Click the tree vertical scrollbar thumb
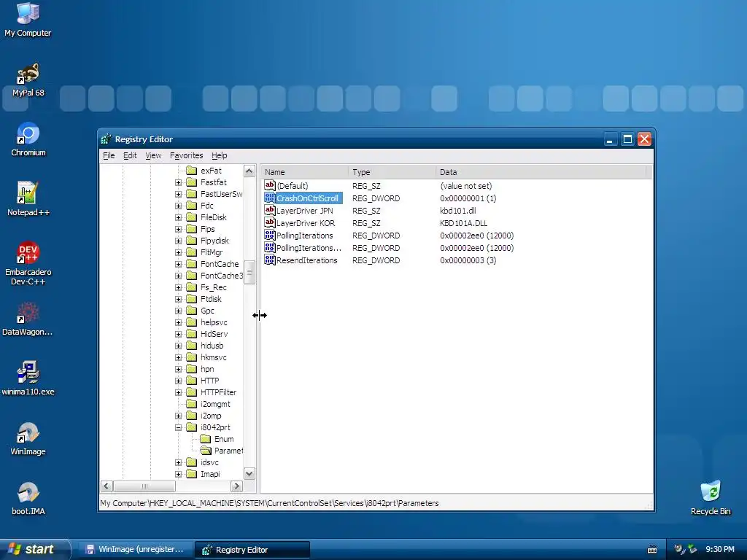 coord(249,272)
